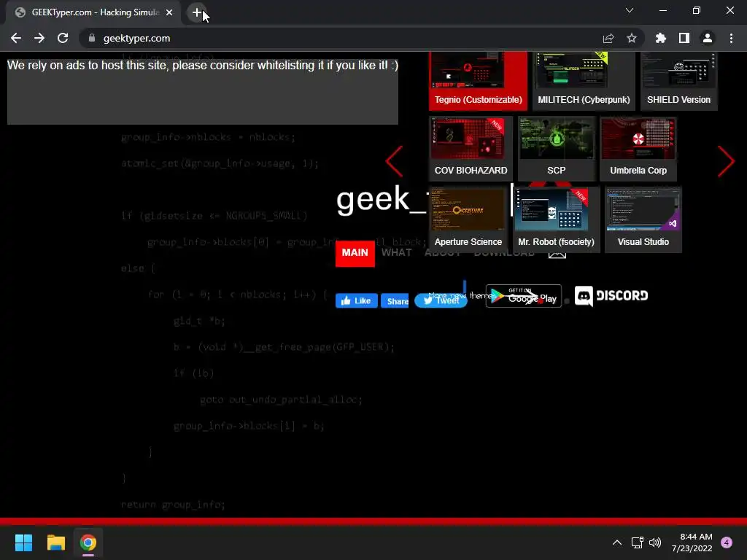Screen dimensions: 747x560
Task: Click the browser forward arrow
Action: (x=39, y=38)
